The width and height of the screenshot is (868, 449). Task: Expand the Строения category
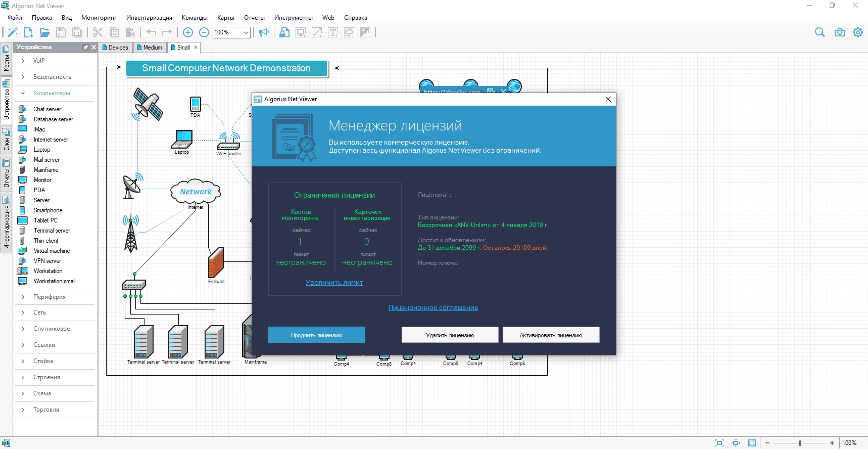tap(23, 377)
